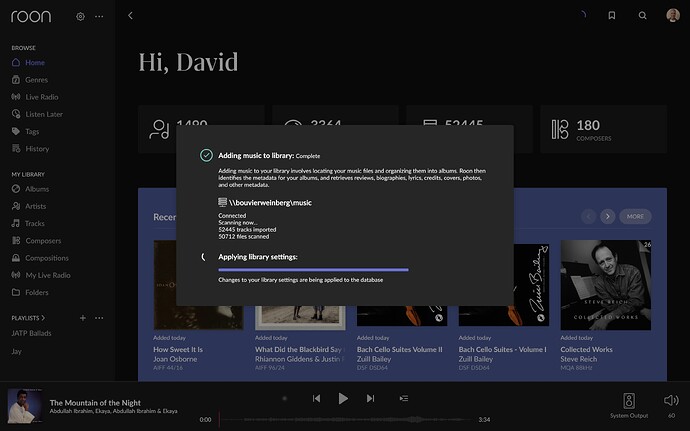The width and height of the screenshot is (690, 431).
Task: Click the MORE button in the recent activity section
Action: 635,216
